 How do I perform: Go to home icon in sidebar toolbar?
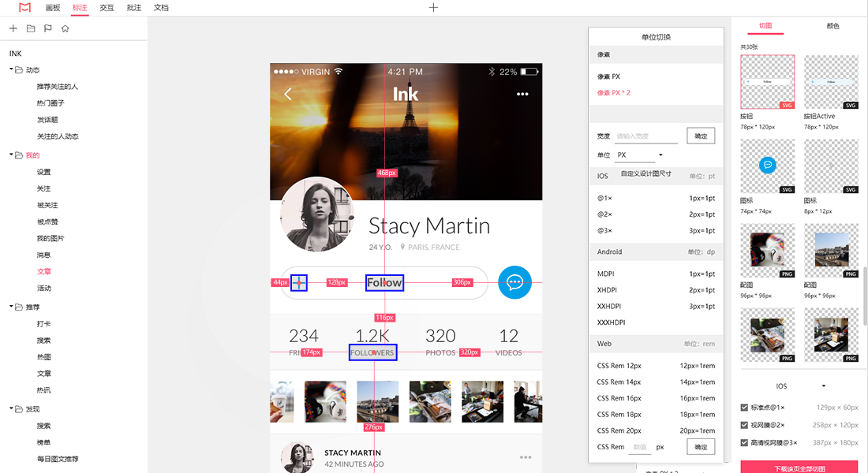pos(65,28)
